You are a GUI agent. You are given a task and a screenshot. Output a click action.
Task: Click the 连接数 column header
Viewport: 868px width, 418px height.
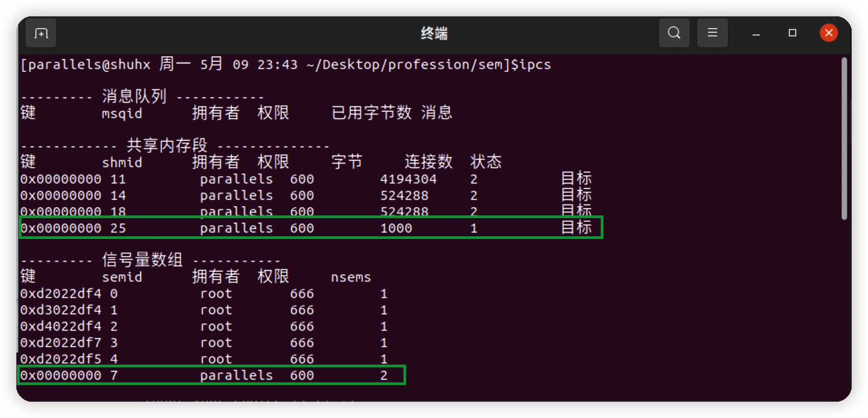(429, 161)
